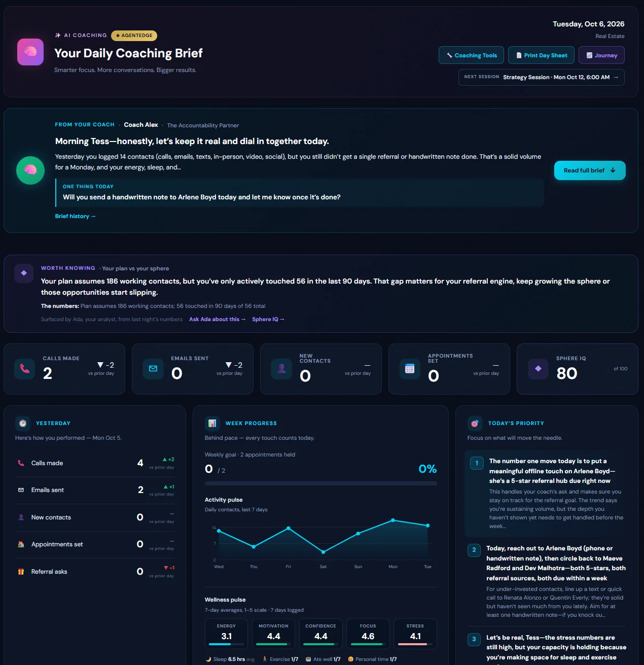Click the icon beside Appointments set row
The image size is (644, 665).
tap(21, 544)
